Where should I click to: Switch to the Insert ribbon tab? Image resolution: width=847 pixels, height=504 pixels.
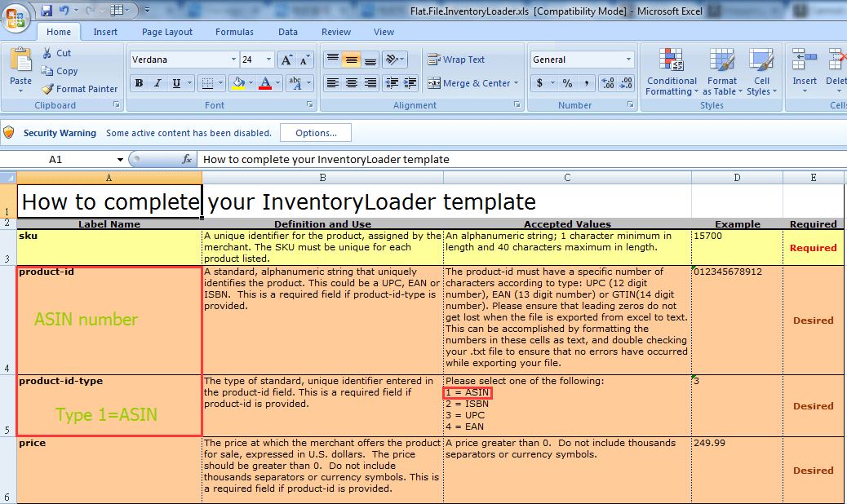[x=105, y=32]
